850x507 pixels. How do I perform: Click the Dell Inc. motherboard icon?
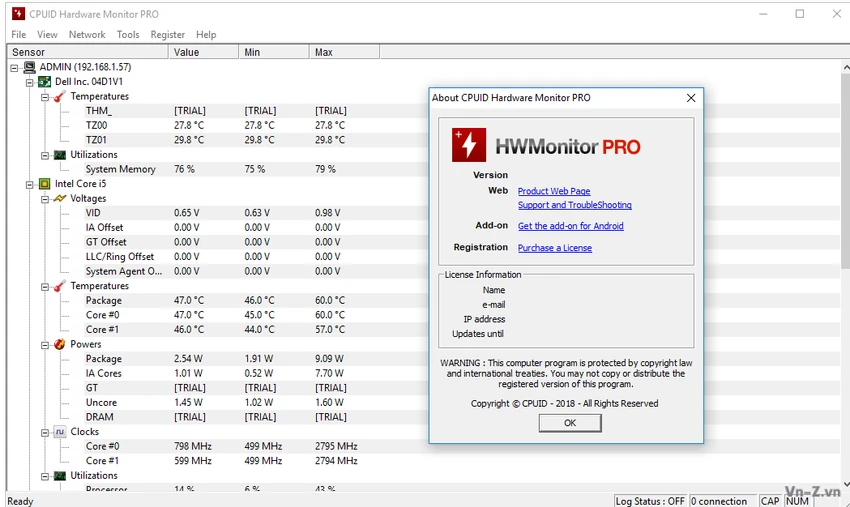(44, 82)
